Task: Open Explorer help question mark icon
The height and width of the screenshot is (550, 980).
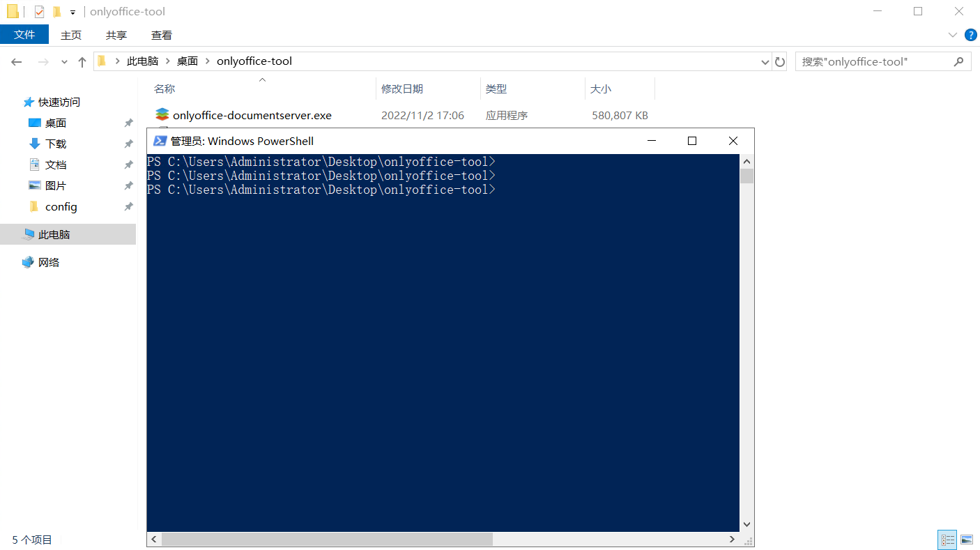Action: [970, 35]
